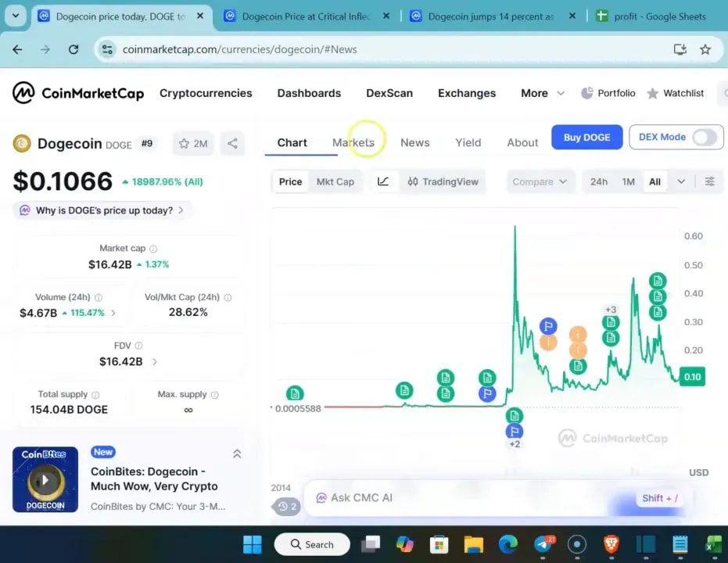This screenshot has width=728, height=563.
Task: Click the +2 grouped markers below chart
Action: pyautogui.click(x=515, y=444)
